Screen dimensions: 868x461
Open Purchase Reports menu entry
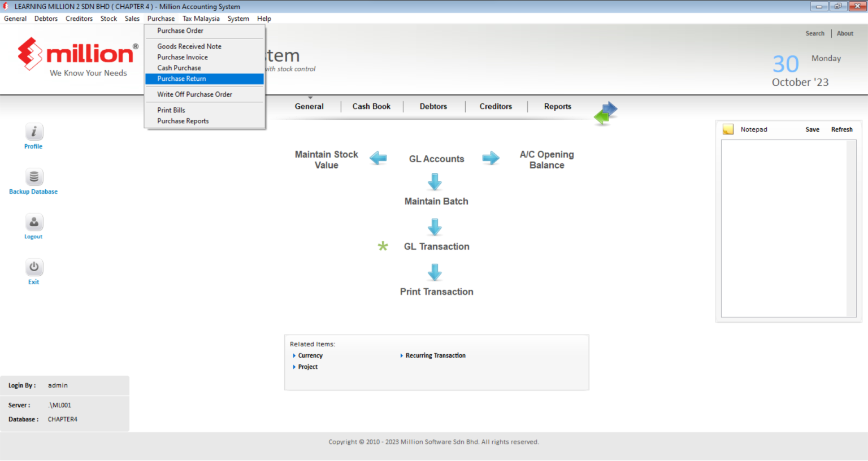coord(205,121)
